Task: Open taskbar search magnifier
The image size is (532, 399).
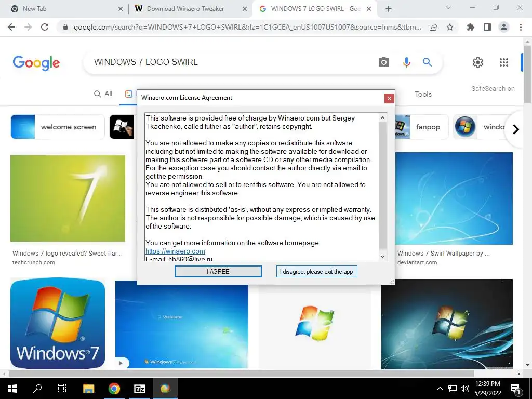Action: click(x=37, y=389)
